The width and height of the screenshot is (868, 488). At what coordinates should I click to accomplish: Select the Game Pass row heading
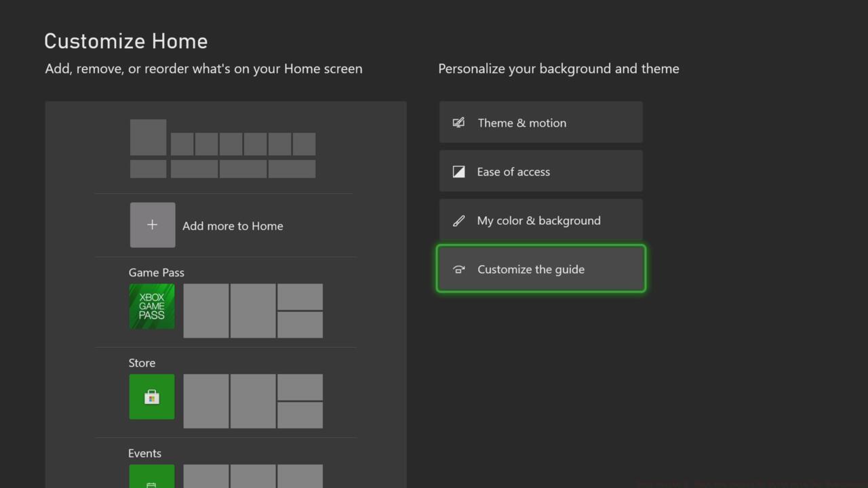pos(157,272)
